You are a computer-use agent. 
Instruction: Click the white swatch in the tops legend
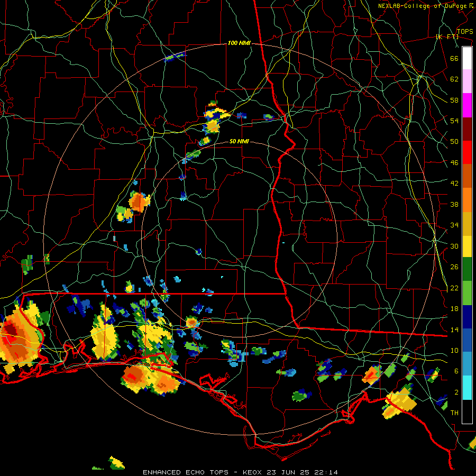(x=467, y=58)
